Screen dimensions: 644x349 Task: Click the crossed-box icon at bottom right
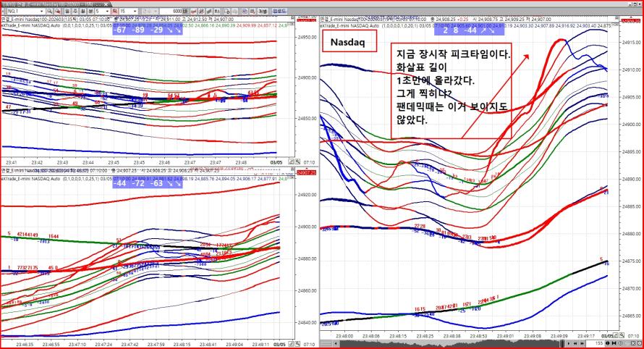tap(633, 343)
